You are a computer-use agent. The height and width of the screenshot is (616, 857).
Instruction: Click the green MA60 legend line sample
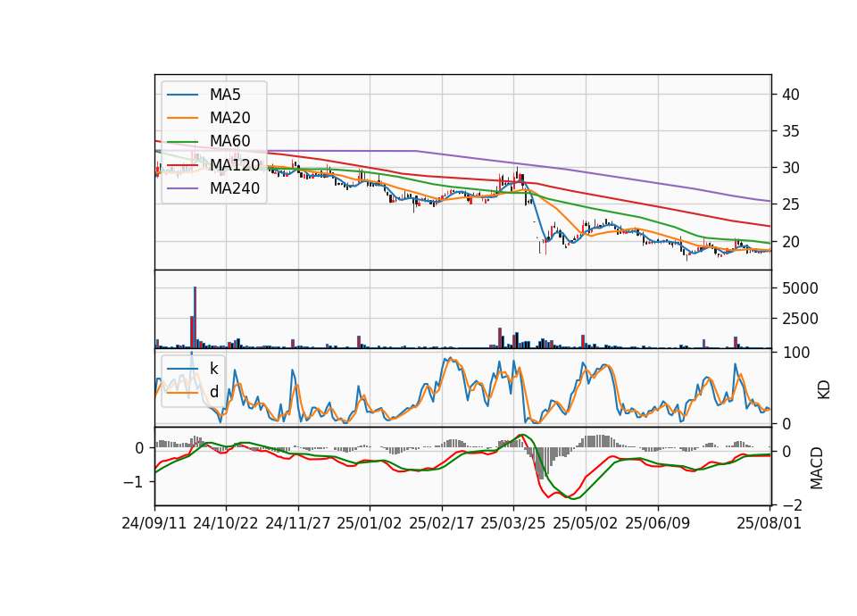pos(182,141)
